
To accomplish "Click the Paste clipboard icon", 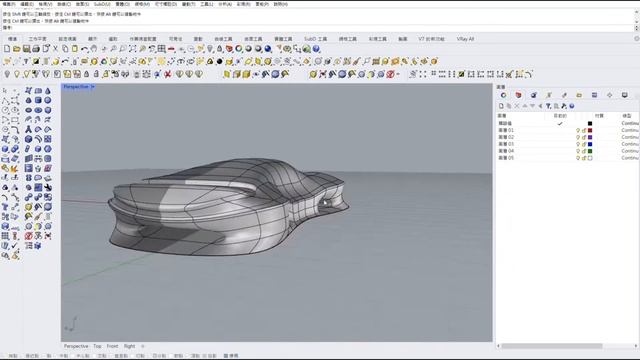I will pyautogui.click(x=75, y=49).
